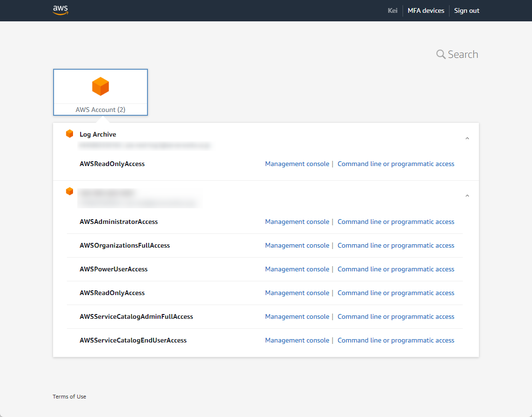Get command line access for AWSAdministratorAccess
Viewport: 532px width, 417px height.
[x=395, y=222]
